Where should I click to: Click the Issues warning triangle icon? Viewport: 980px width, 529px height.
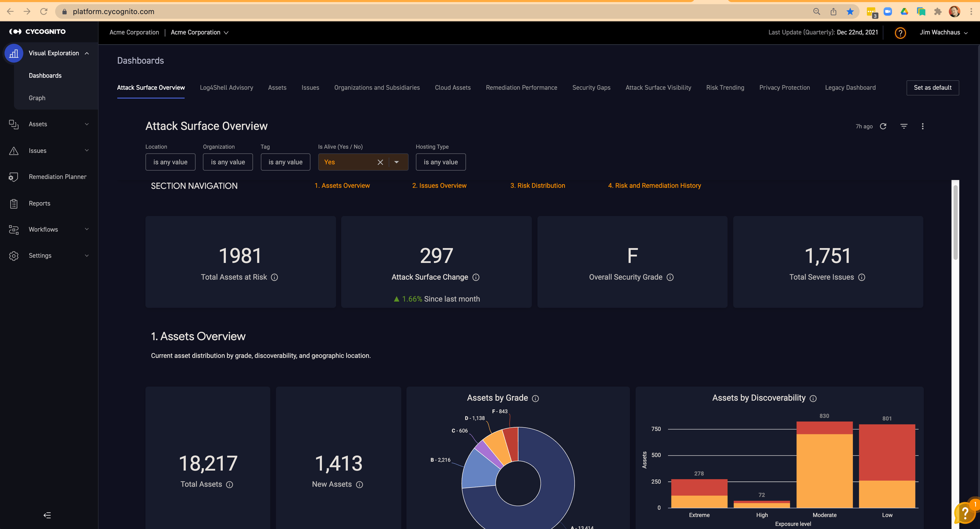14,151
